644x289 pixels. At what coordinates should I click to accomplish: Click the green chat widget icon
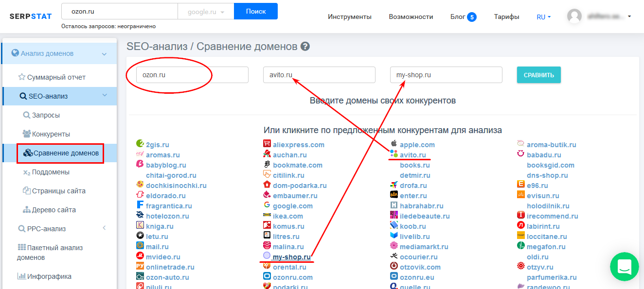click(624, 266)
